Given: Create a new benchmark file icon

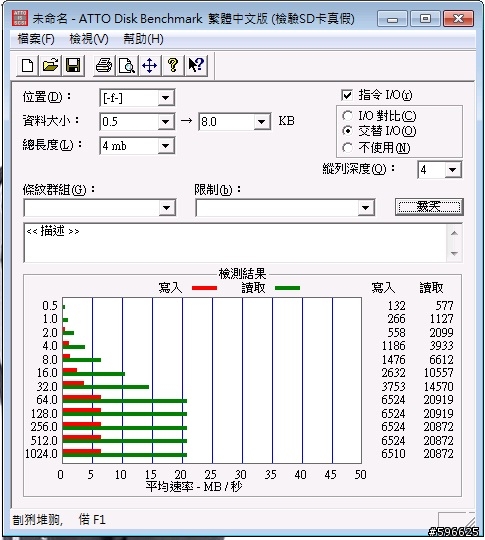Looking at the screenshot, I should (28, 65).
